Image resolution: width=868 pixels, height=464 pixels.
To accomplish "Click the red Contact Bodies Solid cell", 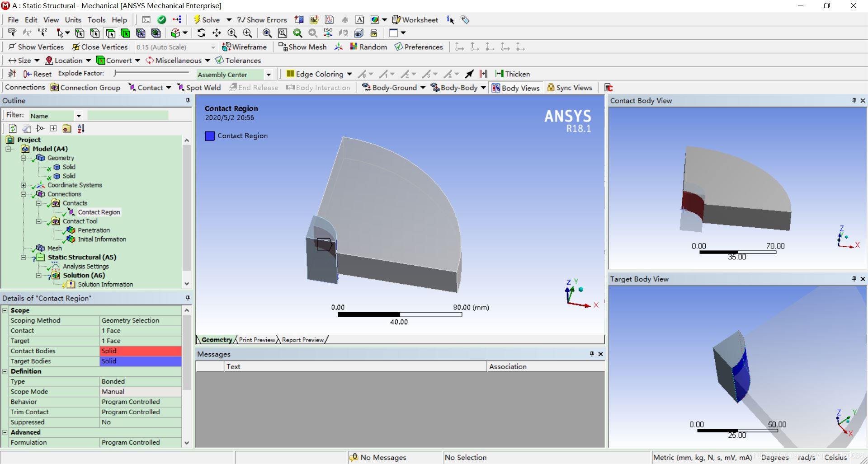I will point(141,351).
